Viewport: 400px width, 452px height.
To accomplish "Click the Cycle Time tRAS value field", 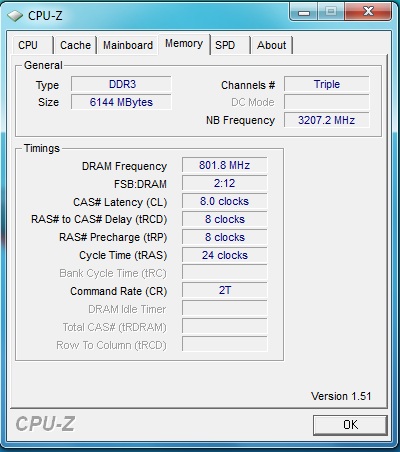I will (x=224, y=255).
